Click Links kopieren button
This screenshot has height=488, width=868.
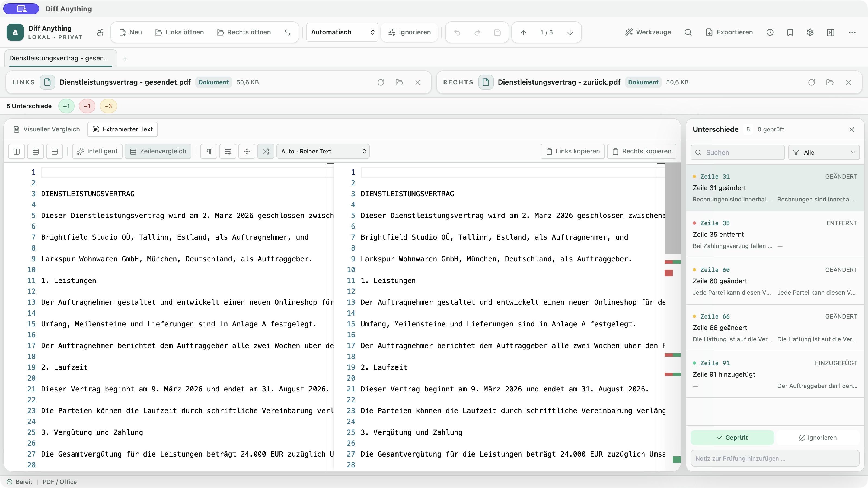coord(573,152)
